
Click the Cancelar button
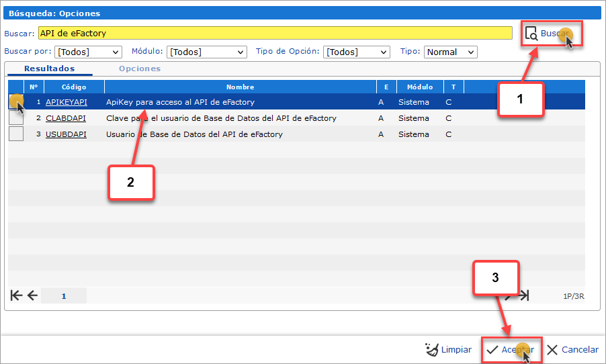(x=573, y=349)
